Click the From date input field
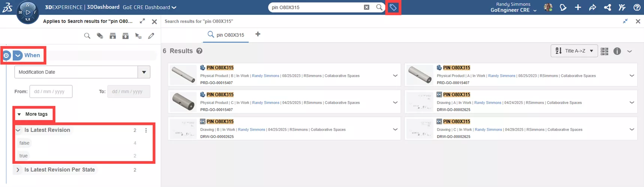Image resolution: width=644 pixels, height=187 pixels. coord(51,91)
